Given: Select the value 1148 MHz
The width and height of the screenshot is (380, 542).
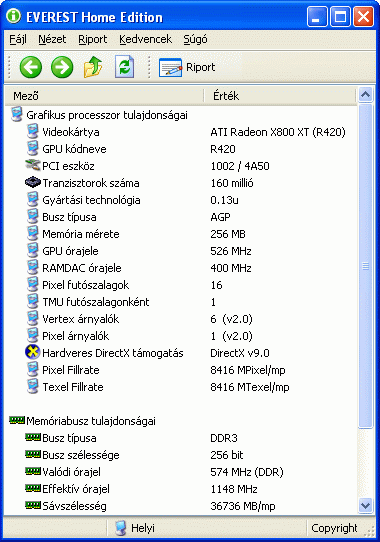Looking at the screenshot, I should [x=234, y=488].
